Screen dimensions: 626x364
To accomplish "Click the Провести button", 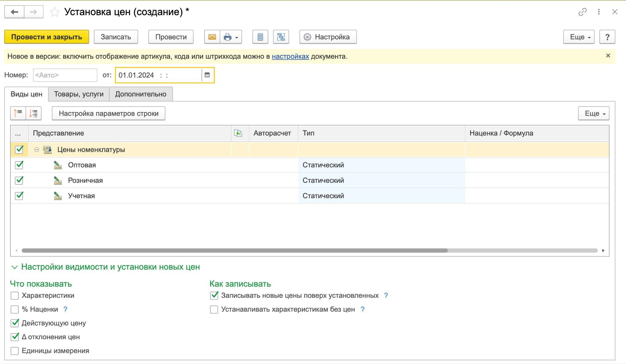I will (171, 37).
